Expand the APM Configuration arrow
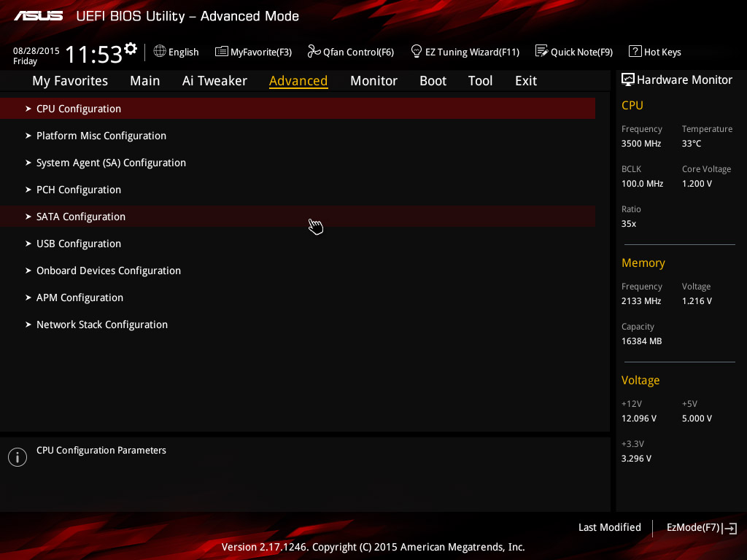747x560 pixels. 28,297
